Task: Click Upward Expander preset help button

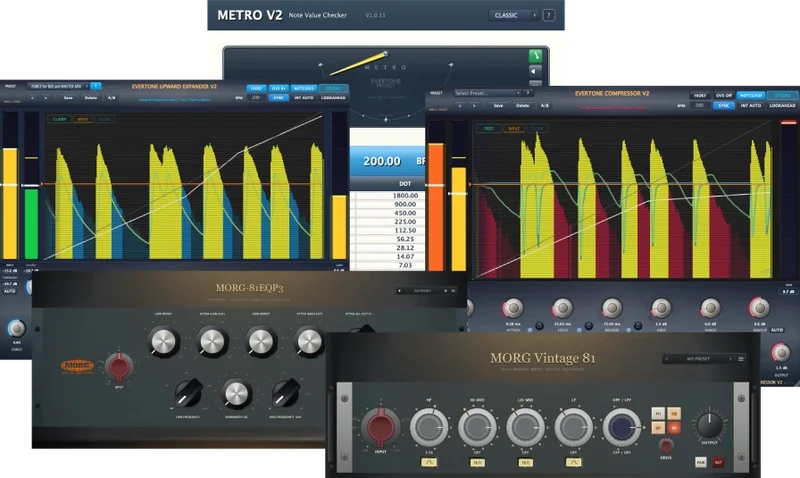Action: point(95,86)
